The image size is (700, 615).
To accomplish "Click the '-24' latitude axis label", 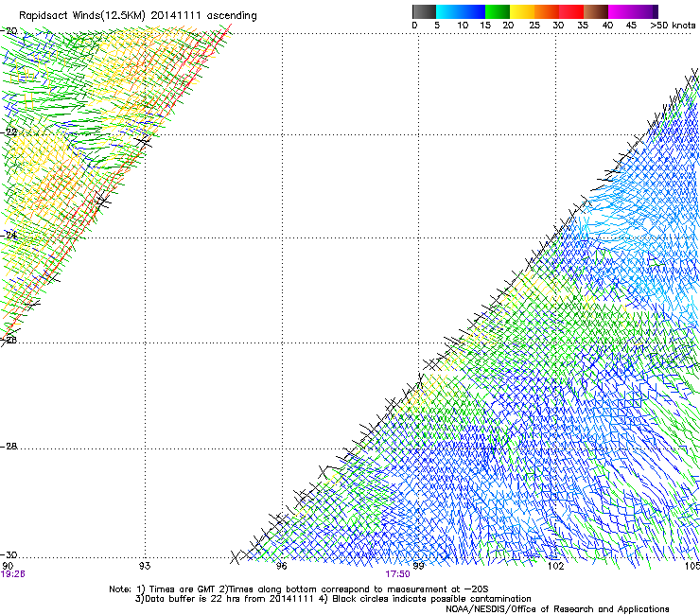I will point(9,236).
